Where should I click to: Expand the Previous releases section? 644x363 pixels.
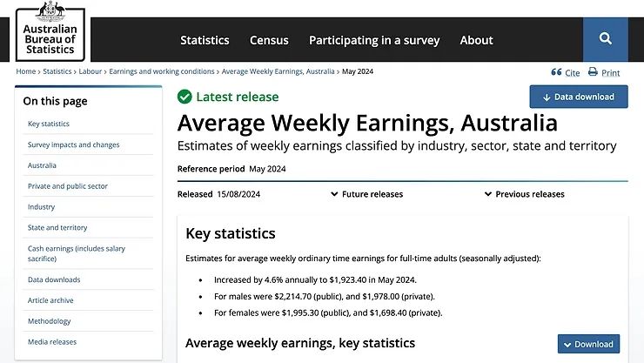524,194
